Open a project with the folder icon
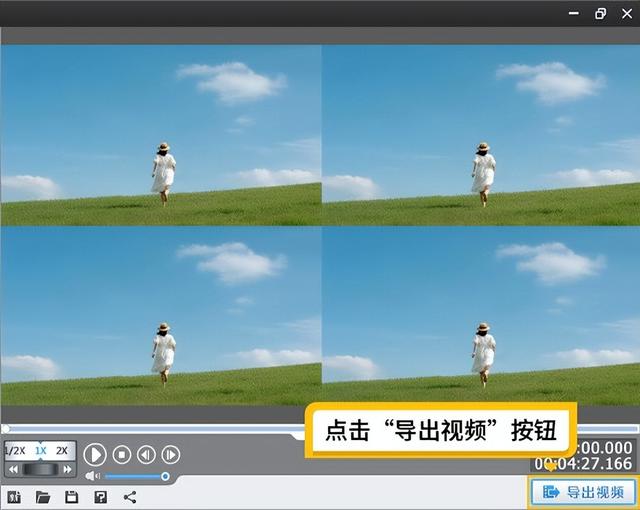Screen dimensions: 640x510 [x=43, y=497]
